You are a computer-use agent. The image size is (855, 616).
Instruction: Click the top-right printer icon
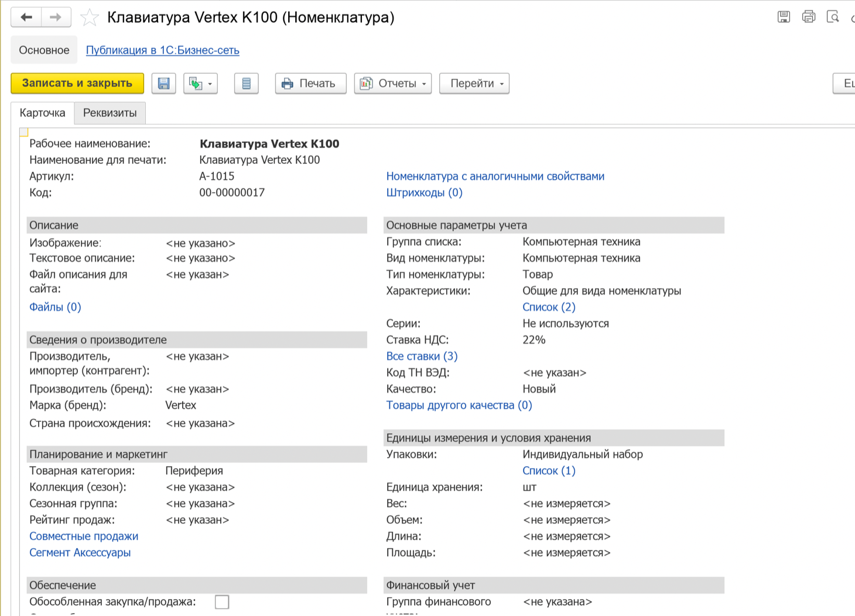coord(809,17)
